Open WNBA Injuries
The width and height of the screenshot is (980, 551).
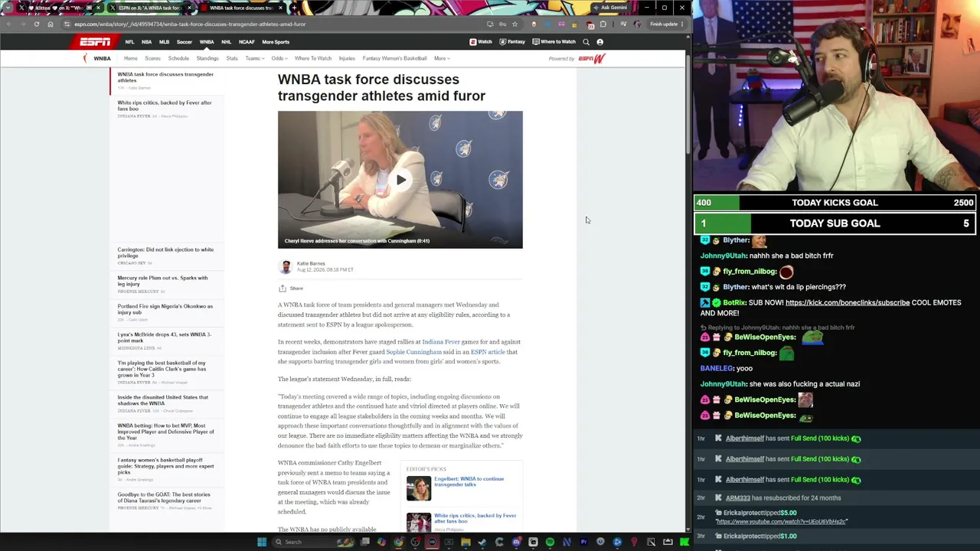(347, 58)
